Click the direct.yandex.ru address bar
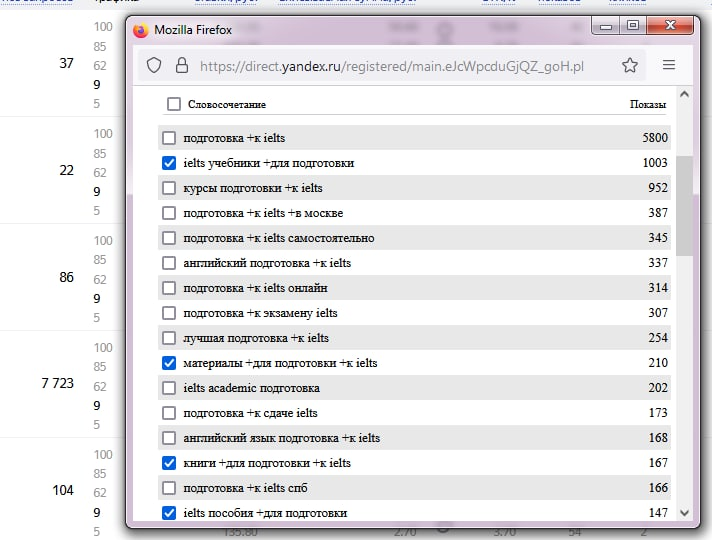712x540 pixels. tap(391, 66)
